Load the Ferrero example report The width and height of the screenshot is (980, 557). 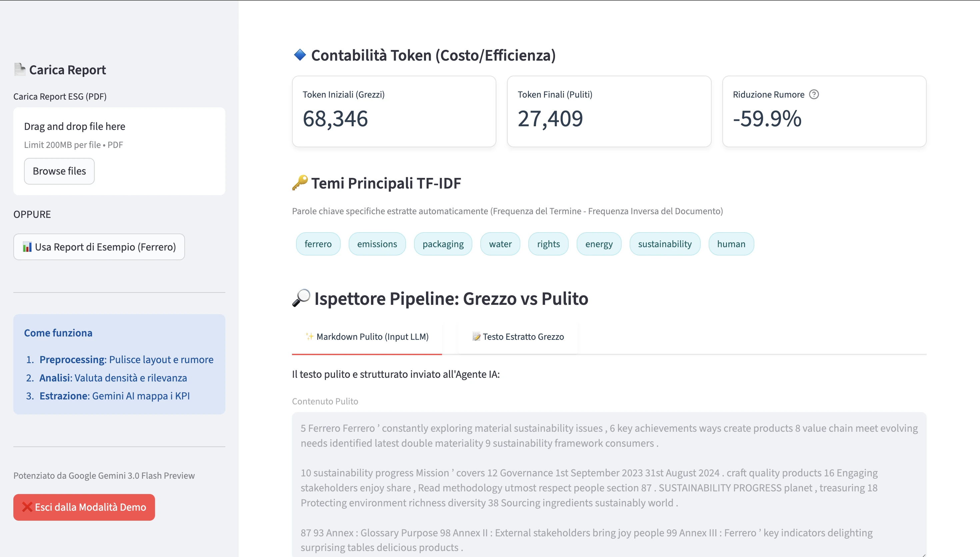[x=99, y=247]
